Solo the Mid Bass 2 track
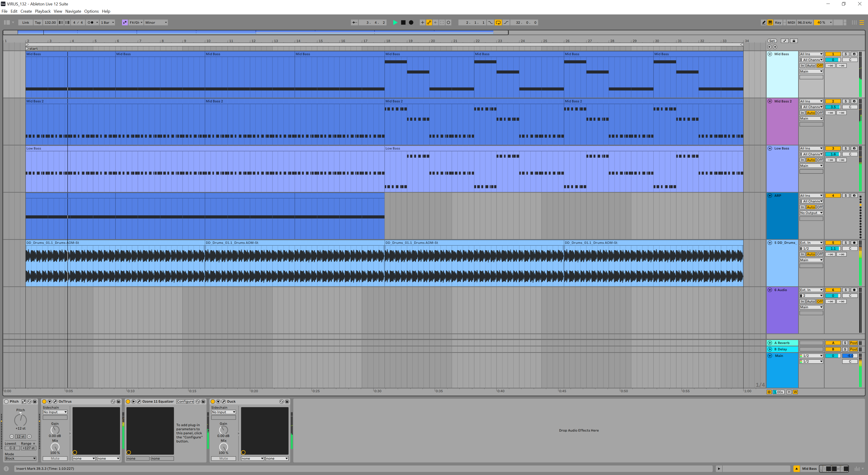 pos(845,101)
